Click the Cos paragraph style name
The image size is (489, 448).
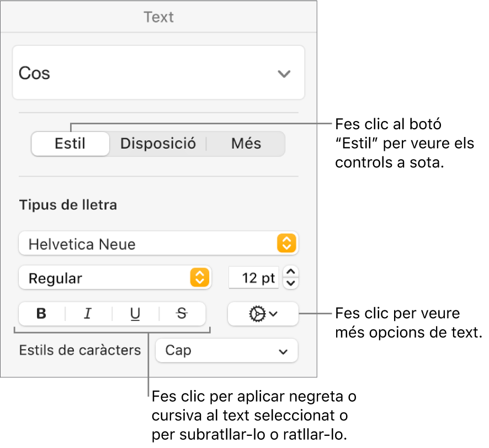point(35,73)
